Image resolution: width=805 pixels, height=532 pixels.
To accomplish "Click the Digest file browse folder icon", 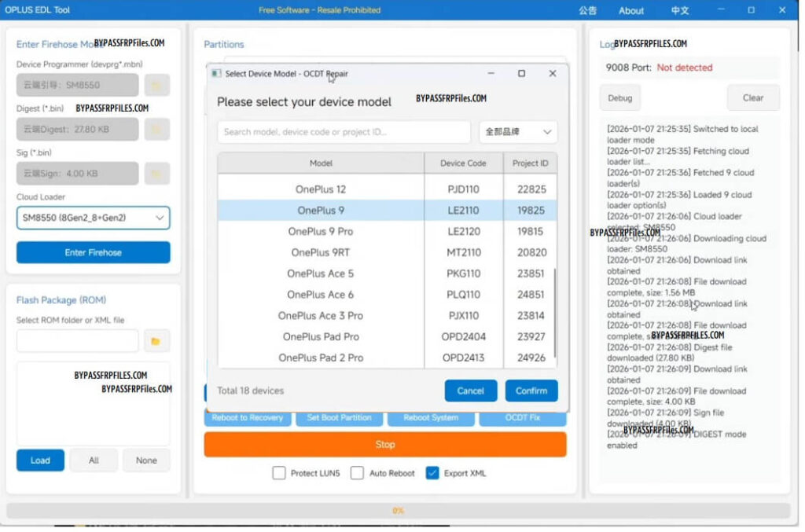I will [156, 130].
